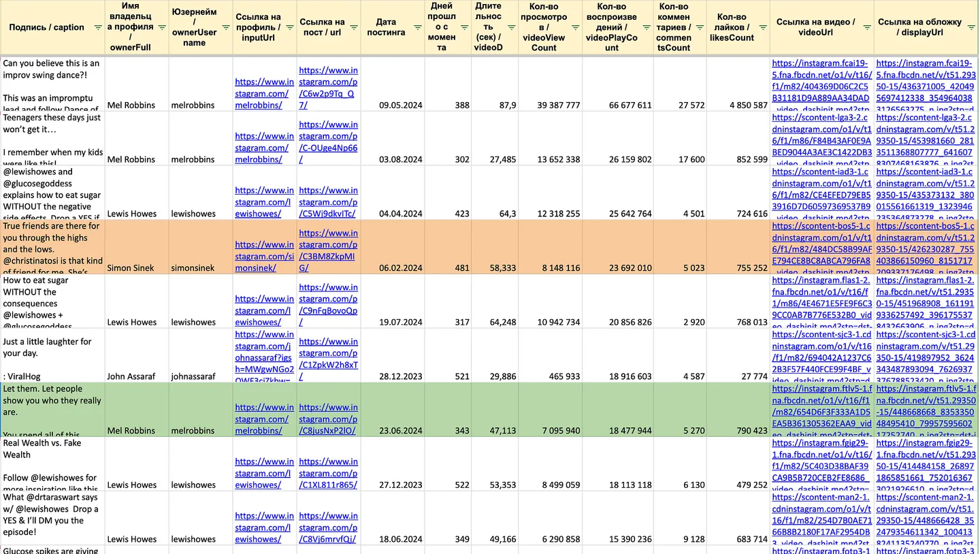Open filter for Дней прошло с момента column
The height and width of the screenshot is (554, 980).
coord(464,28)
